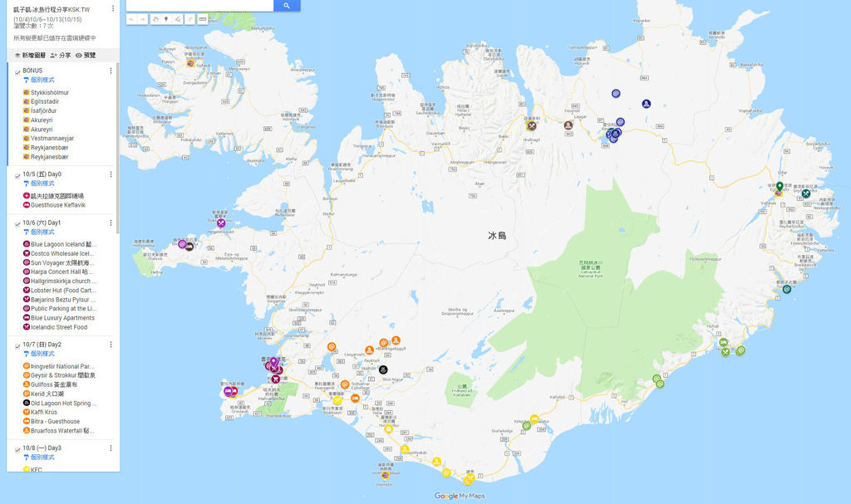The height and width of the screenshot is (504, 851).
Task: Click map title 凱子凱-冰島行程分享KSK.TW
Action: pyautogui.click(x=52, y=10)
